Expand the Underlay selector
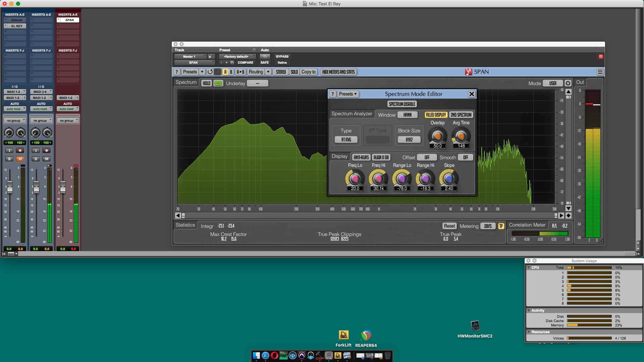 click(x=257, y=83)
